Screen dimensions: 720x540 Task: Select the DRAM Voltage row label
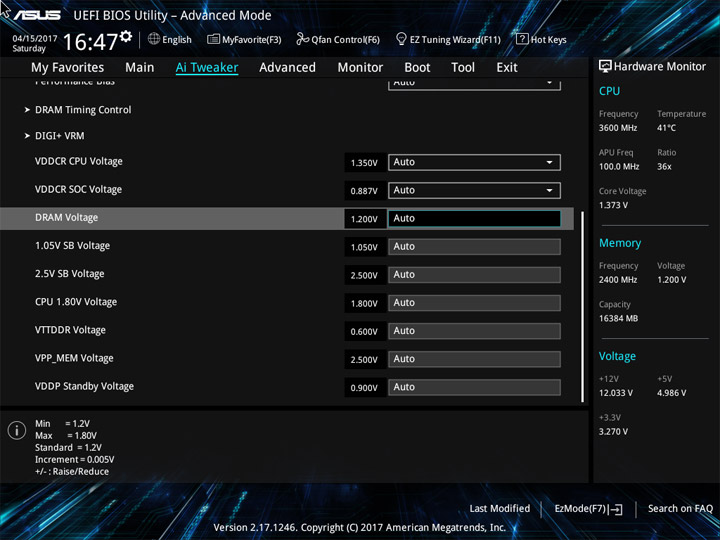coord(67,218)
